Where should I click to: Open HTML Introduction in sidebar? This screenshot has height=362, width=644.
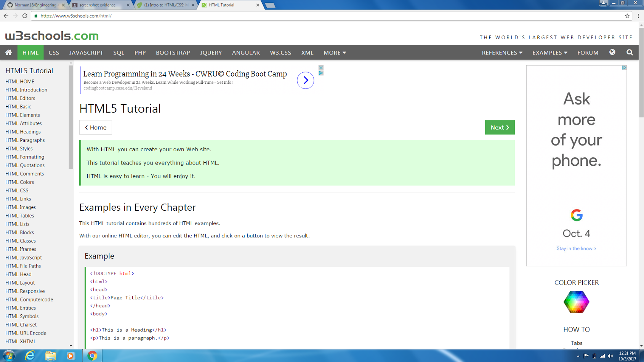pyautogui.click(x=26, y=90)
